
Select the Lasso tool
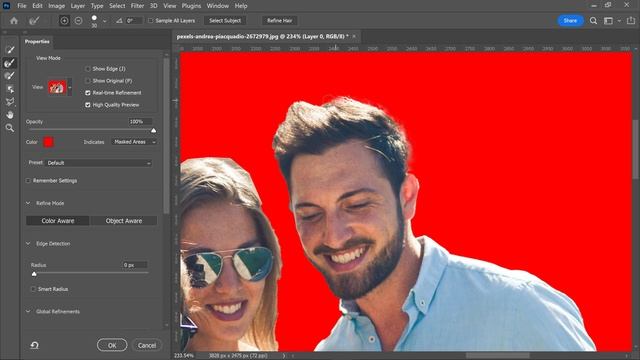pyautogui.click(x=10, y=102)
